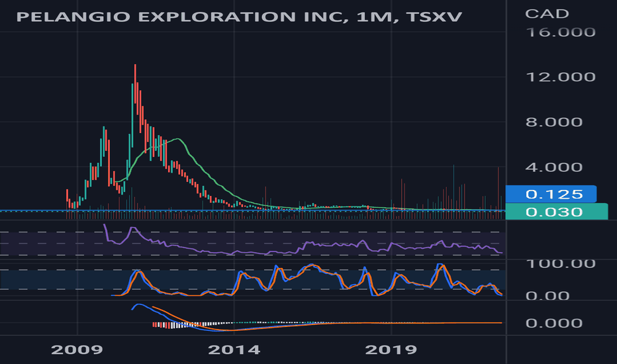
Task: Click the 2009 time axis label
Action: pos(77,349)
